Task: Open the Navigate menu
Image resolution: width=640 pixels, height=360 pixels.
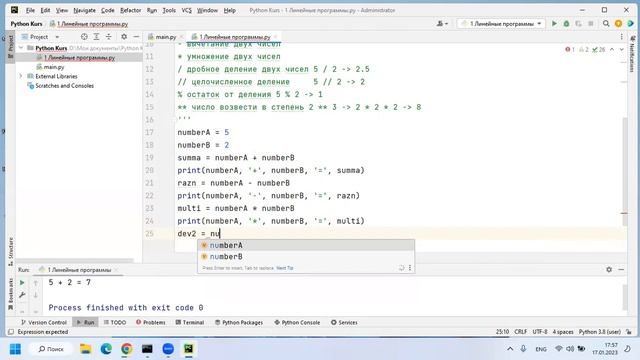Action: click(84, 10)
